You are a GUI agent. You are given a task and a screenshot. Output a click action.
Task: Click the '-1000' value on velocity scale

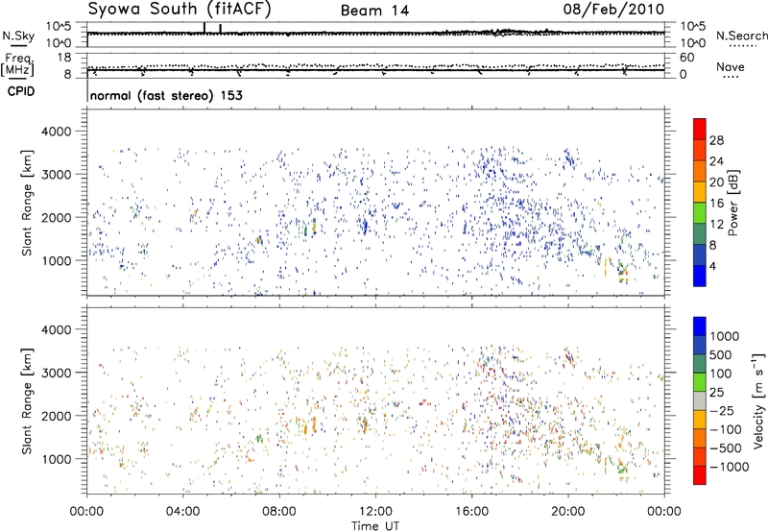point(730,467)
